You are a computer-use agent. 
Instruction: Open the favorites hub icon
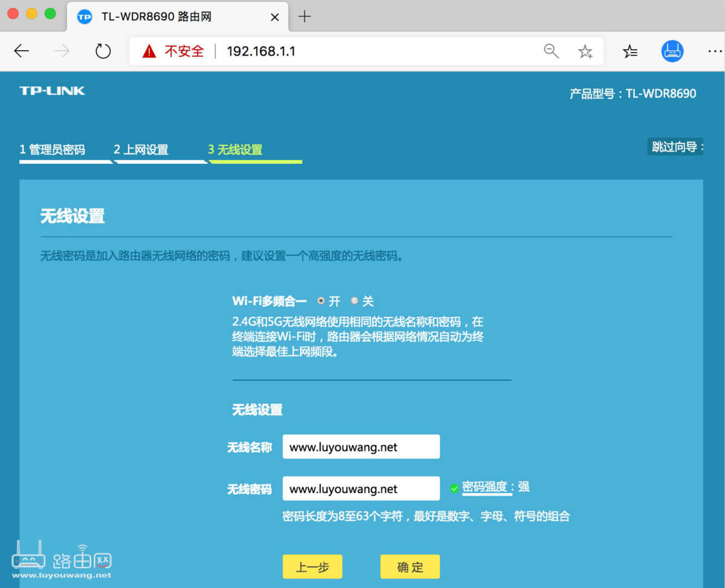[x=630, y=51]
